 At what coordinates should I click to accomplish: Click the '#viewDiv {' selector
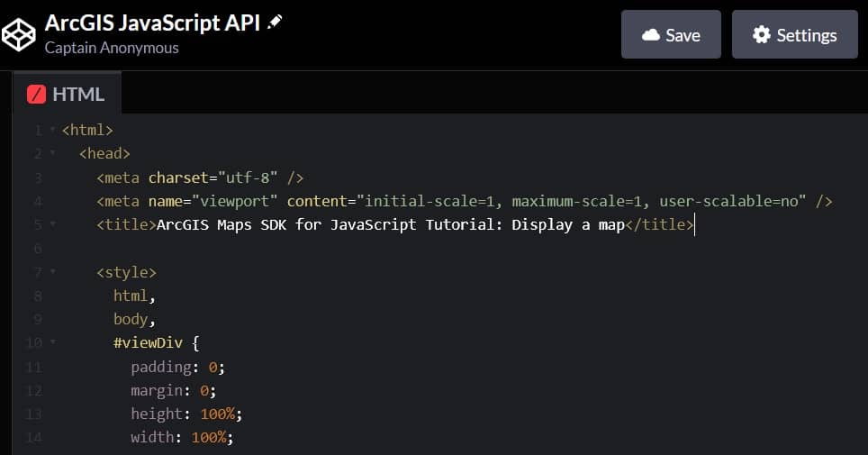(x=157, y=343)
